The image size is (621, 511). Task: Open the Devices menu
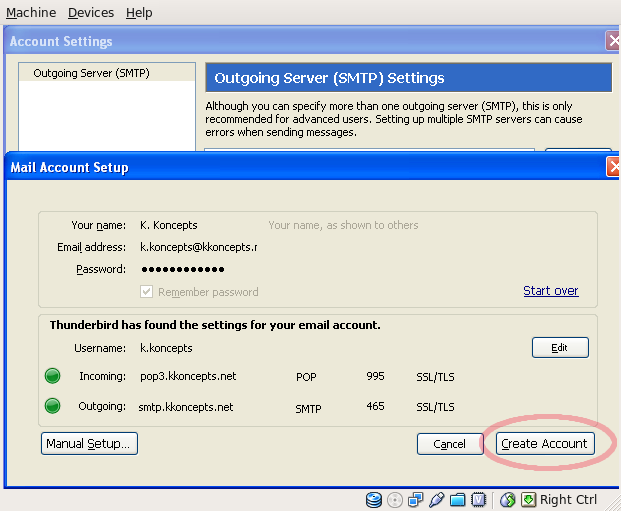click(91, 13)
